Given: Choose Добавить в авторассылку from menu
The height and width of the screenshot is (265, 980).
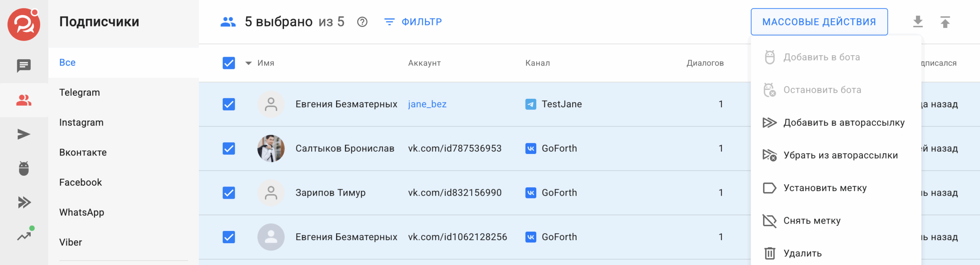Looking at the screenshot, I should 844,123.
